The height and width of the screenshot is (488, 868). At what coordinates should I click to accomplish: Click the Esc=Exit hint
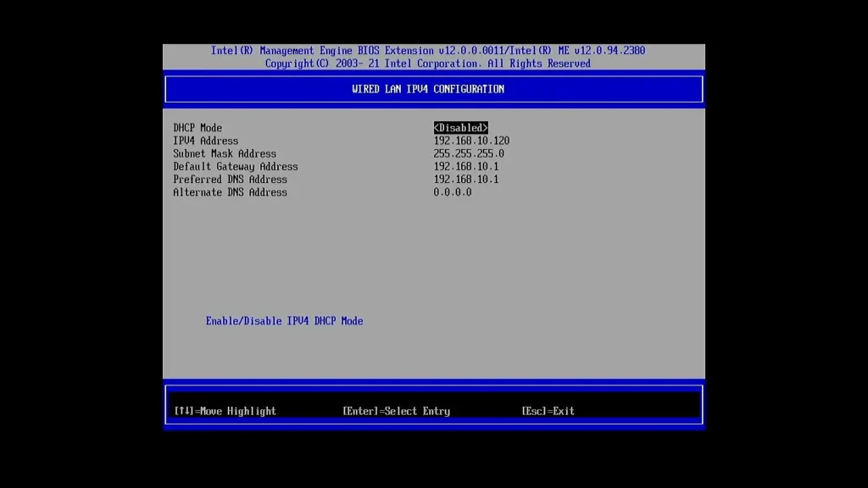548,411
